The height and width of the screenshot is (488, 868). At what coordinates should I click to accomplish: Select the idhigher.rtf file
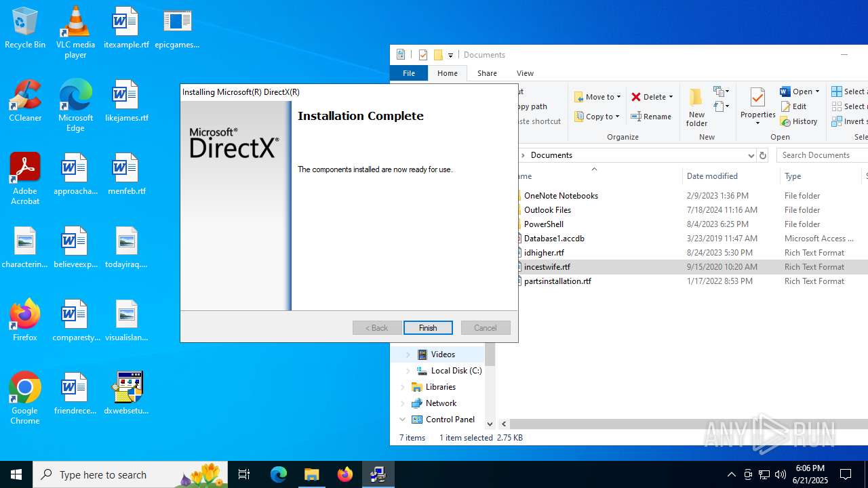[x=544, y=253]
